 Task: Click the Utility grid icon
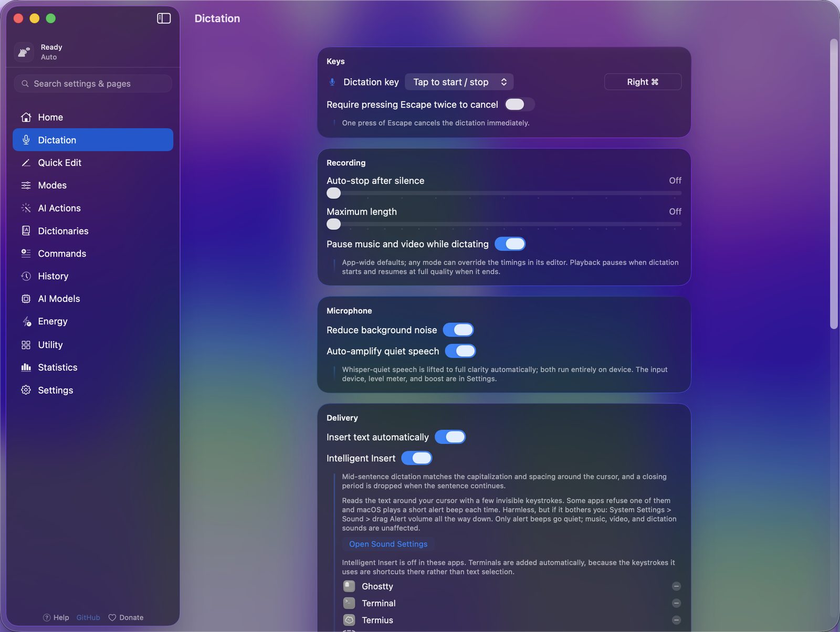click(26, 345)
